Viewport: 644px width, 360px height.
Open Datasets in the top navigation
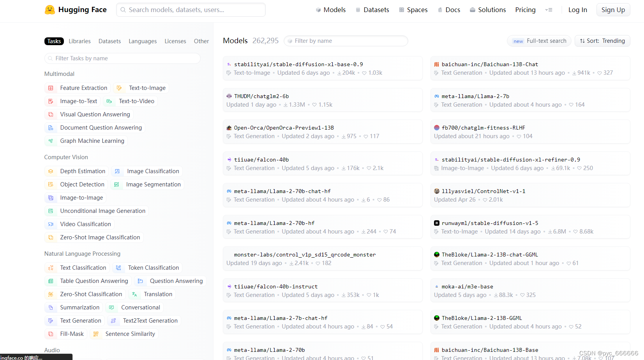pyautogui.click(x=372, y=10)
